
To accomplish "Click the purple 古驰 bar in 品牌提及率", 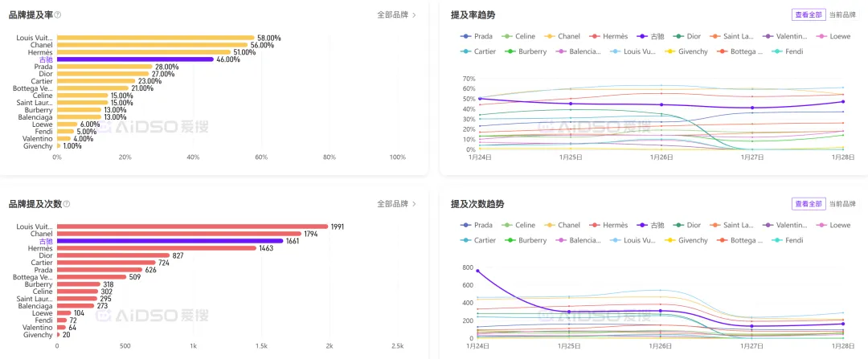I will tap(135, 59).
